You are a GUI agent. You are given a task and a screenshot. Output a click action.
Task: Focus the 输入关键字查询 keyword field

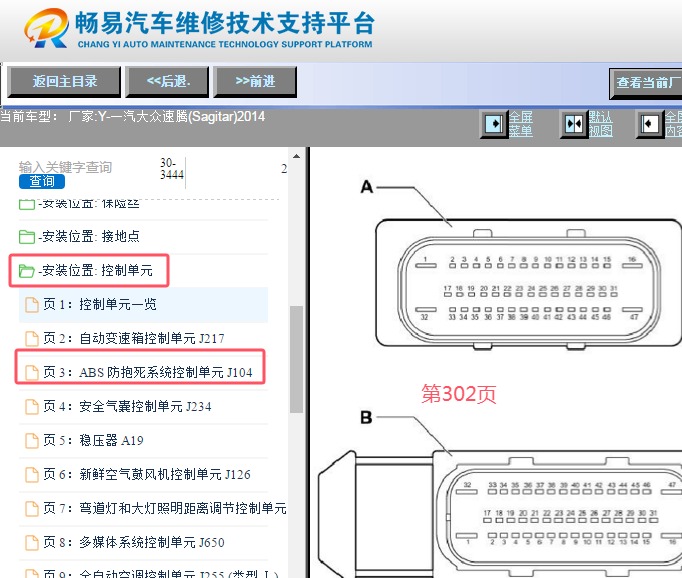coord(65,167)
